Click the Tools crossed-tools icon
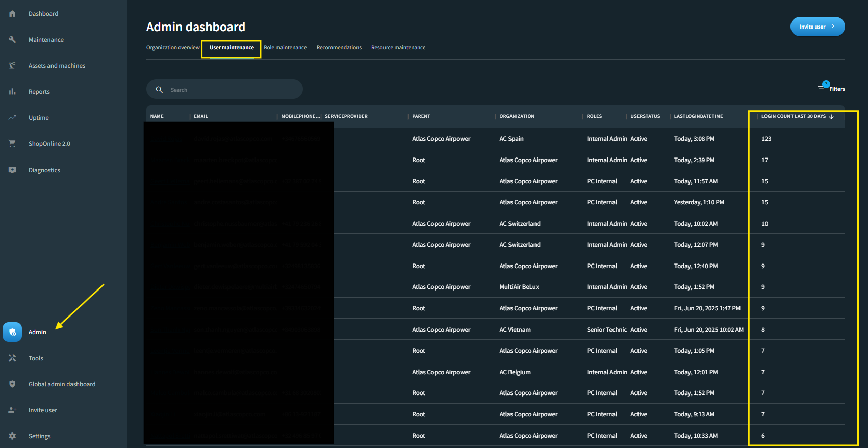868x448 pixels. pos(12,358)
